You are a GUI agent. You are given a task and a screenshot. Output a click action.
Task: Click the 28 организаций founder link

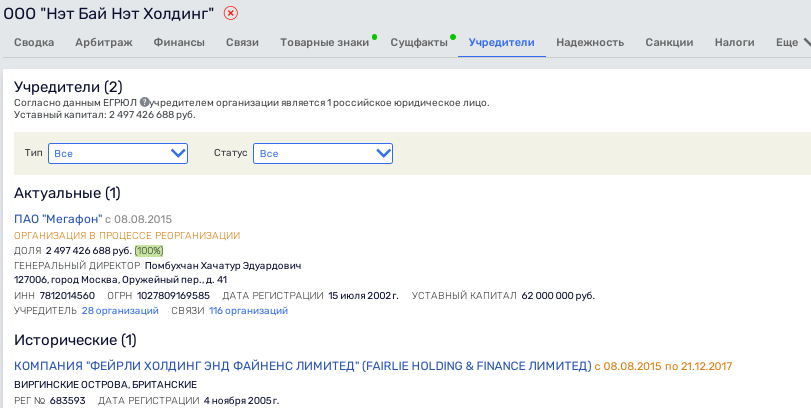(120, 311)
